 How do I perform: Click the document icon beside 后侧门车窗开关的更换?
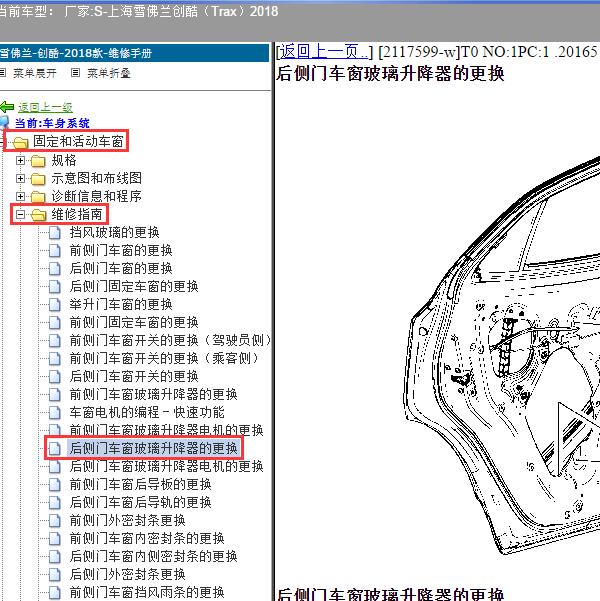tap(55, 377)
